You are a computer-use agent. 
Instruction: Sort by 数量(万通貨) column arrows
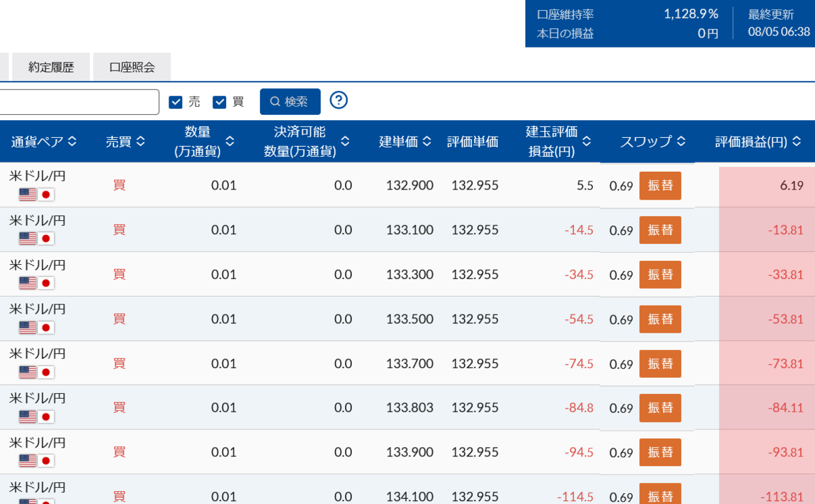[x=230, y=141]
